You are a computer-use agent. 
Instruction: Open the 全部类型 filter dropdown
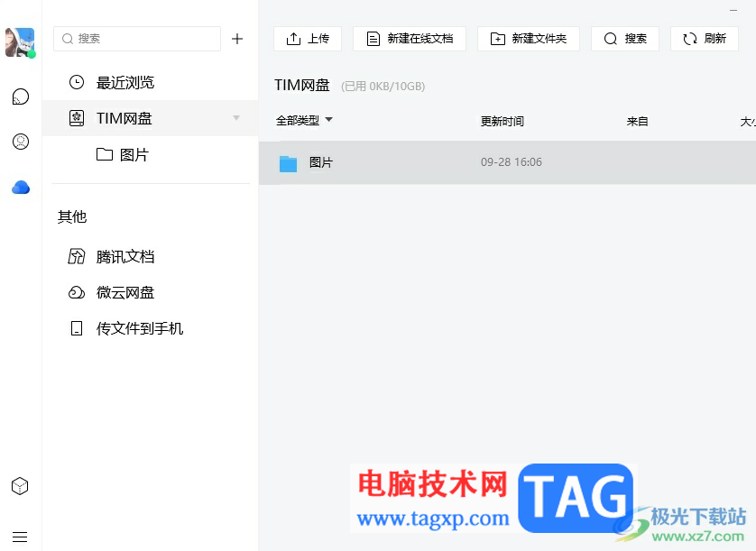304,121
